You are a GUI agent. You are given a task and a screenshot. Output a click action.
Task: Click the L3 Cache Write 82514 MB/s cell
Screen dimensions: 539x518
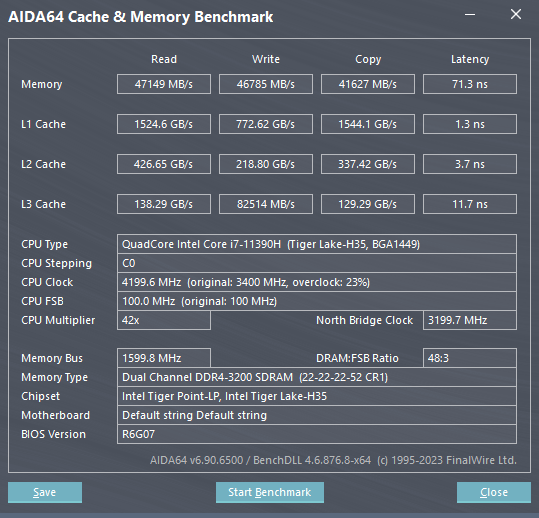click(266, 204)
